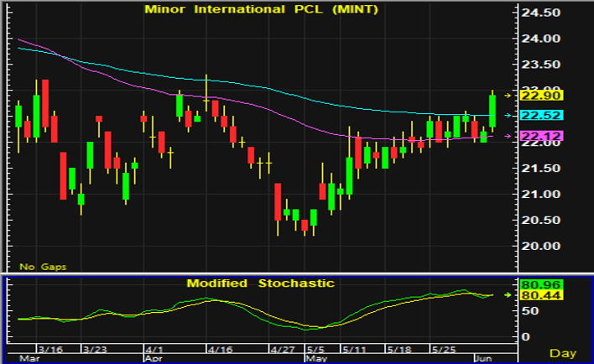594x364 pixels.
Task: Click the cyan moving average value 22.52
Action: coord(541,115)
